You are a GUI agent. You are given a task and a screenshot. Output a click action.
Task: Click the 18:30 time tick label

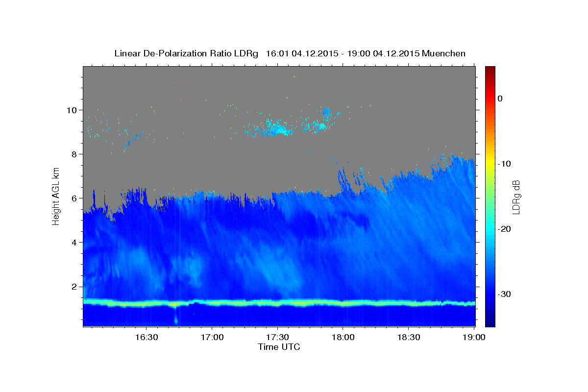[x=408, y=338]
